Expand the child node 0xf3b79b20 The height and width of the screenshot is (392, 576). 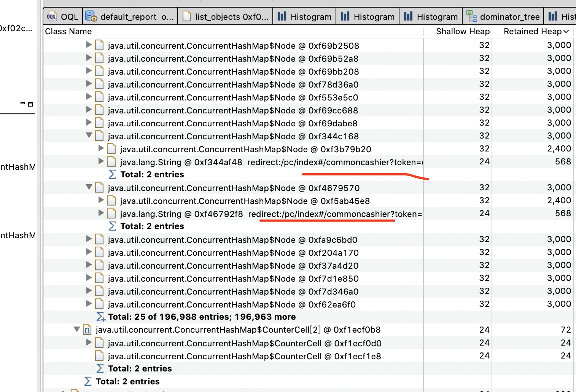tap(101, 148)
